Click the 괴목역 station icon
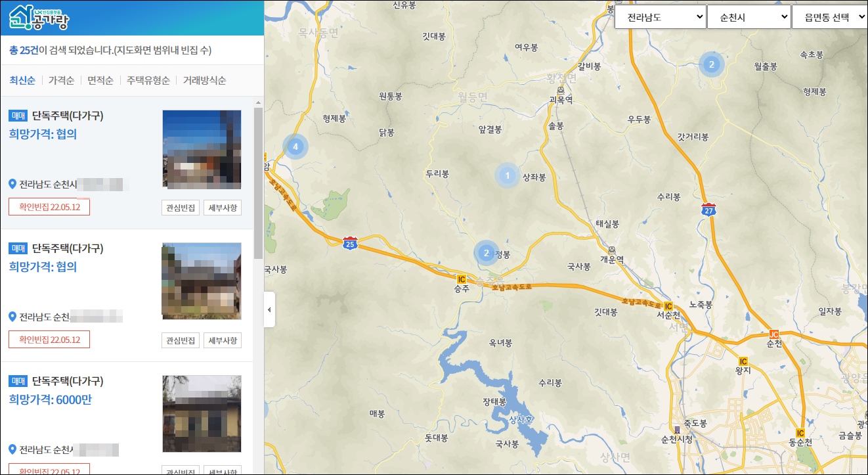Image resolution: width=868 pixels, height=475 pixels. [560, 90]
